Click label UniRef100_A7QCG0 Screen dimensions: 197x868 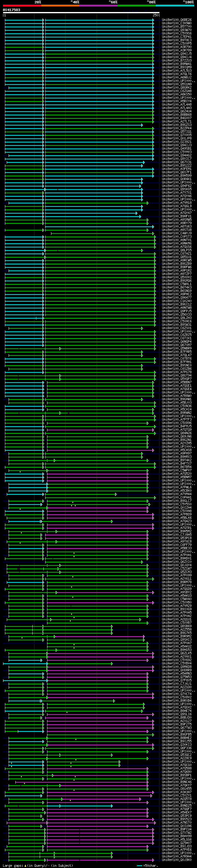click(x=177, y=765)
